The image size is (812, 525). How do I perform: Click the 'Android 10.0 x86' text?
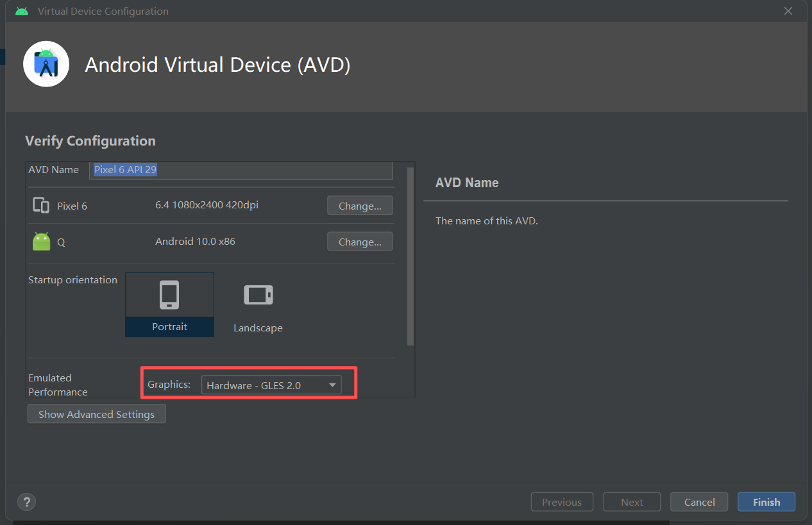195,242
